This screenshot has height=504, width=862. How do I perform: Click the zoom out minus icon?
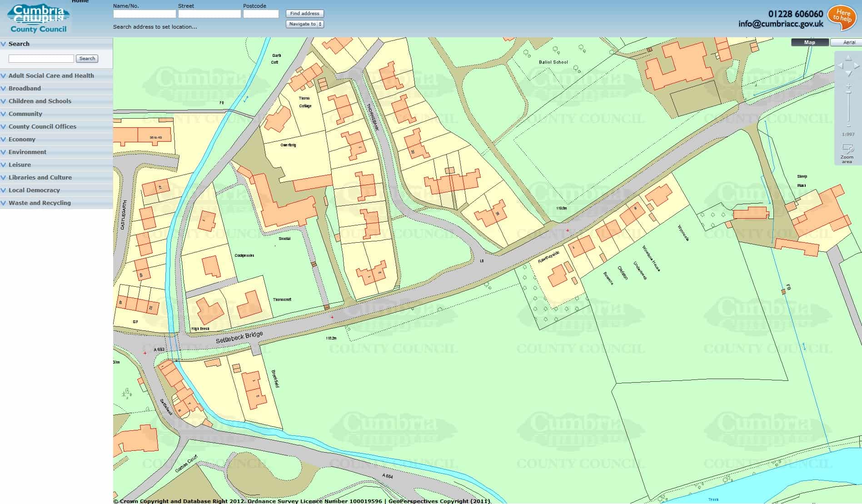(x=848, y=126)
